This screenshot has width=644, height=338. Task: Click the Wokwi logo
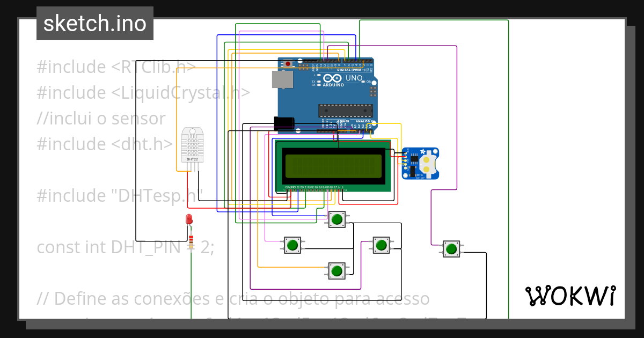(570, 296)
